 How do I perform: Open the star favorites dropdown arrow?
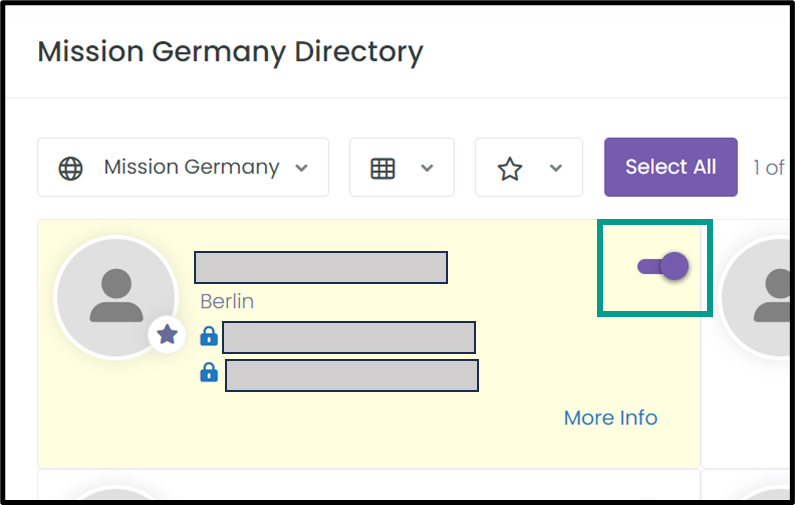pos(556,168)
